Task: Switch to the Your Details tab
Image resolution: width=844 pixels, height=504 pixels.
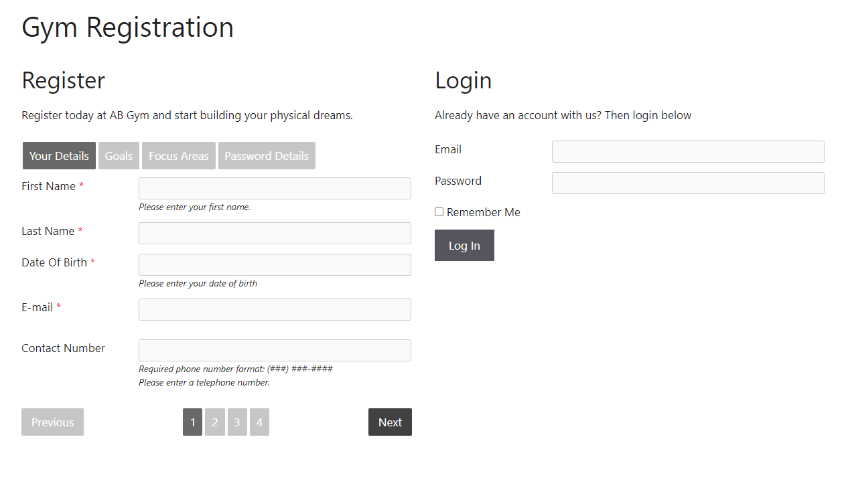Action: tap(59, 156)
